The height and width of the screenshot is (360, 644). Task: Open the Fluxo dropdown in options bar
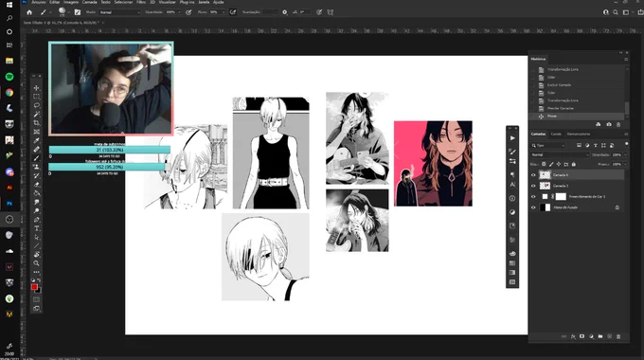pos(223,12)
